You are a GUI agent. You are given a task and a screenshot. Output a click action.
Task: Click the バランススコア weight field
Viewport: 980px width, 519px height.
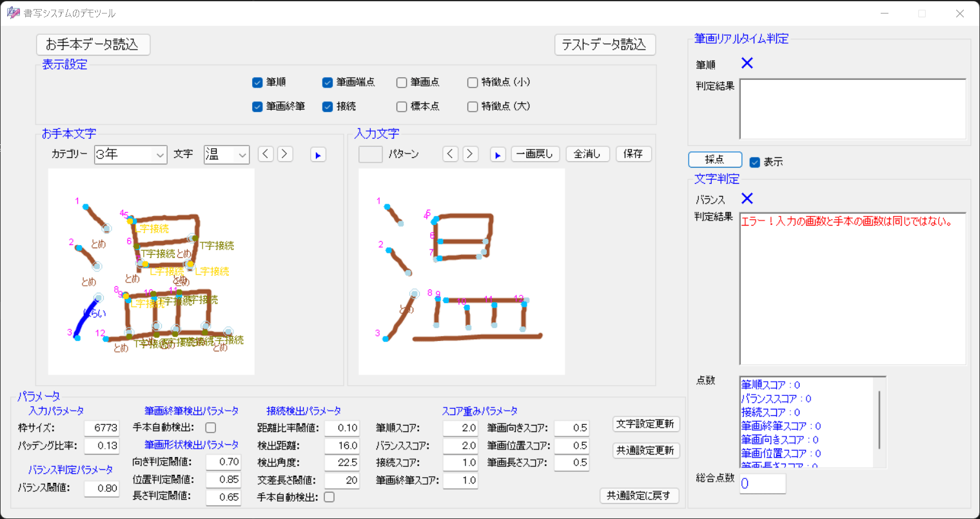pyautogui.click(x=461, y=446)
